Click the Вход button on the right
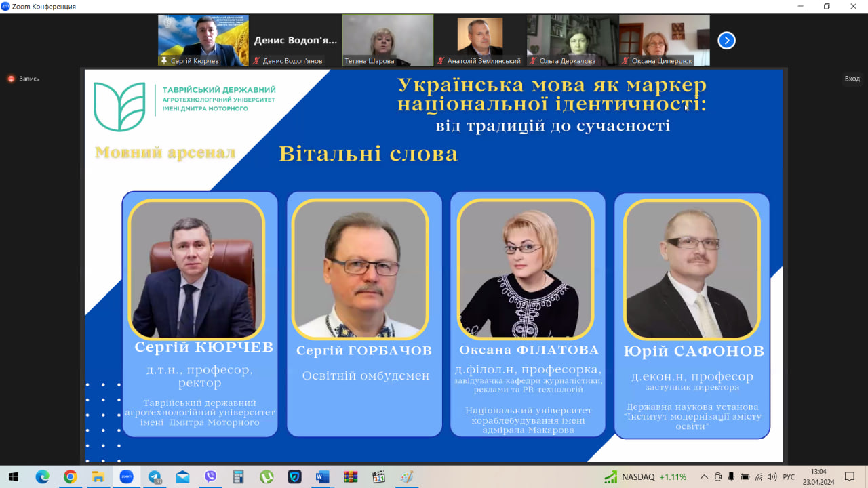 pos(852,79)
